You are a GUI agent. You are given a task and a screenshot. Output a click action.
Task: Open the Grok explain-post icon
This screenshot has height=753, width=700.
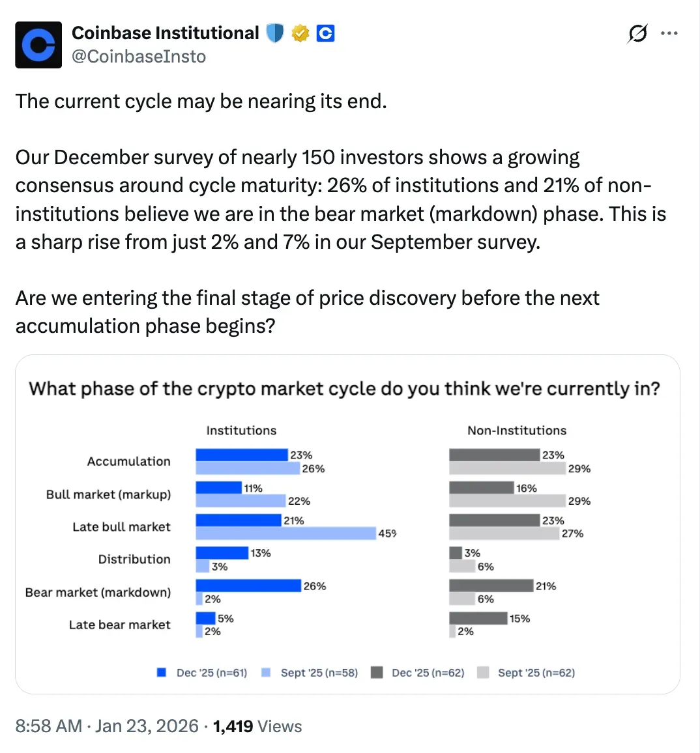[x=637, y=33]
